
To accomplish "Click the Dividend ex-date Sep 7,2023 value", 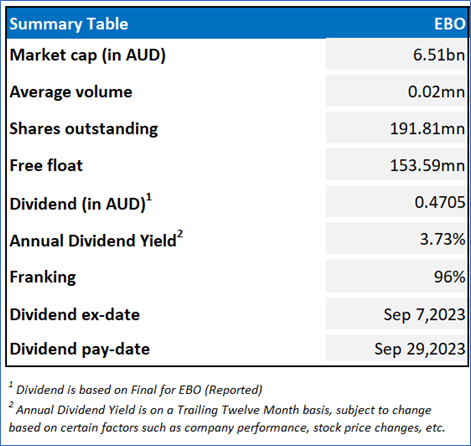I will [424, 314].
